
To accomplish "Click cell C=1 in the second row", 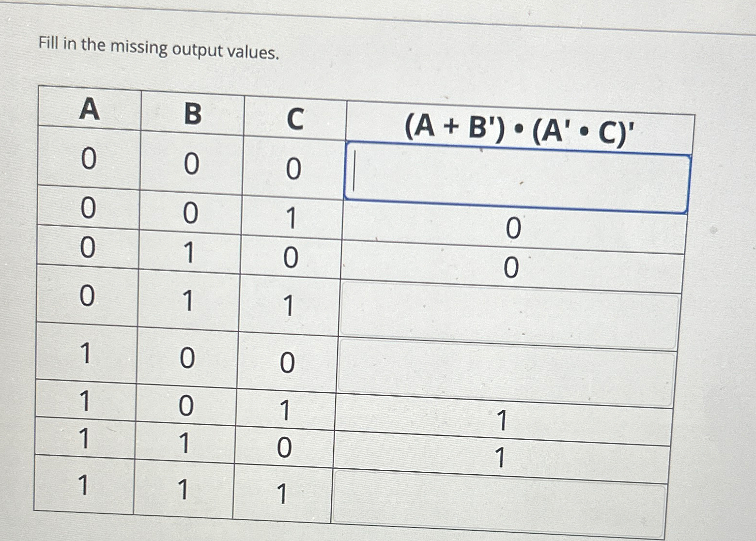I will coord(291,215).
